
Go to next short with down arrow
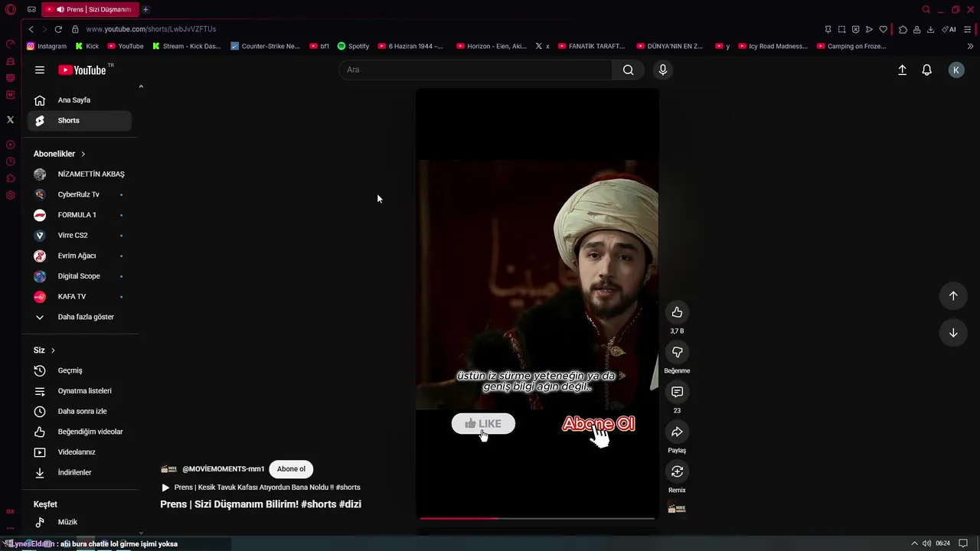[953, 333]
